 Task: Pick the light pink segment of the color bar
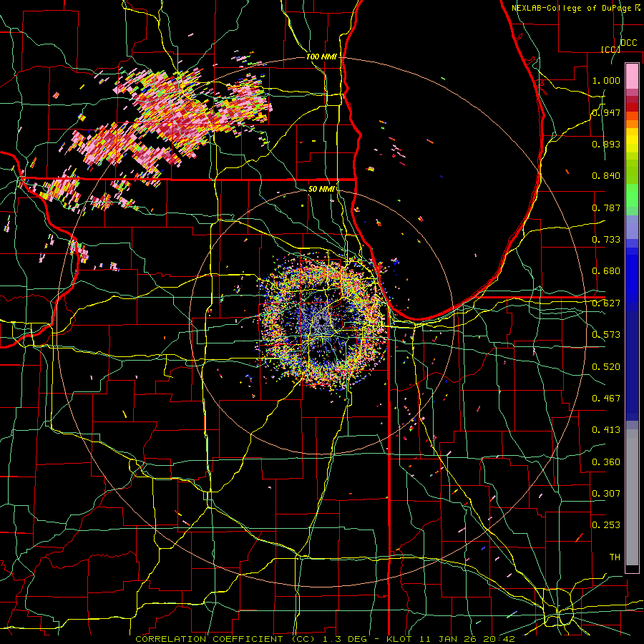pyautogui.click(x=632, y=76)
